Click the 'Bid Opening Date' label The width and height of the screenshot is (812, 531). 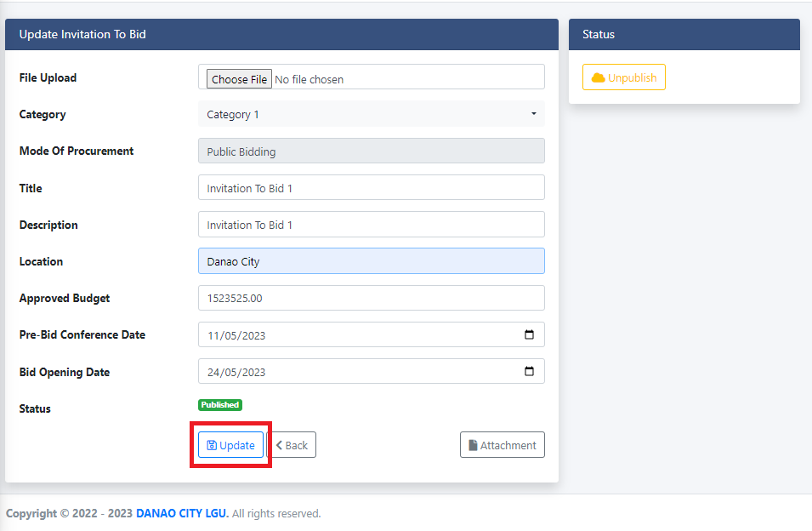[x=65, y=372]
